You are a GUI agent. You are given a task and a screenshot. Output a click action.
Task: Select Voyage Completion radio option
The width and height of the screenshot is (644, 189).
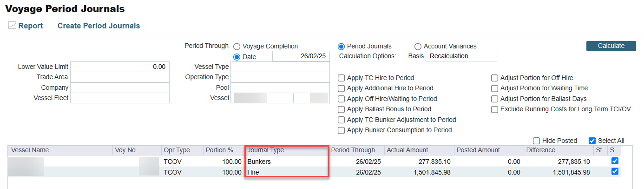pos(237,47)
